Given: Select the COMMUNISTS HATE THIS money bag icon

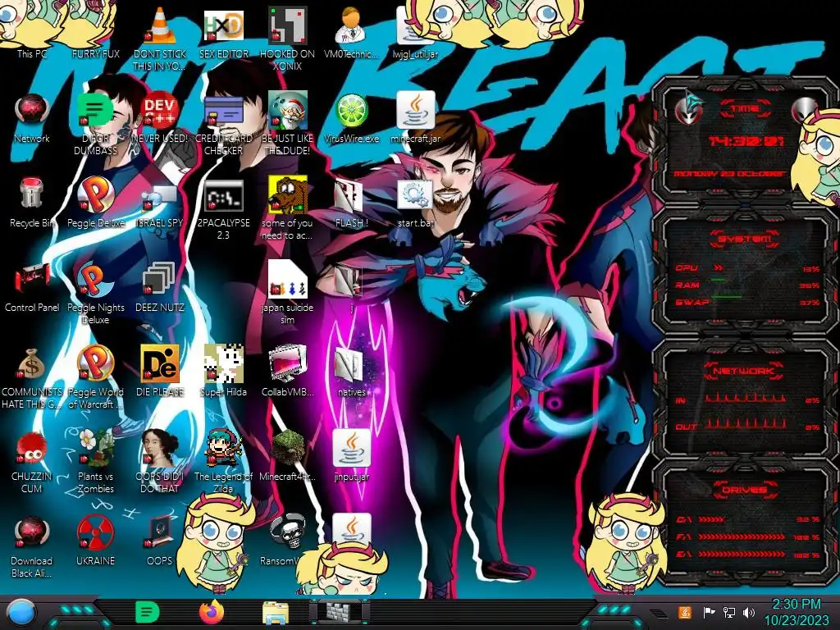Looking at the screenshot, I should tap(32, 377).
